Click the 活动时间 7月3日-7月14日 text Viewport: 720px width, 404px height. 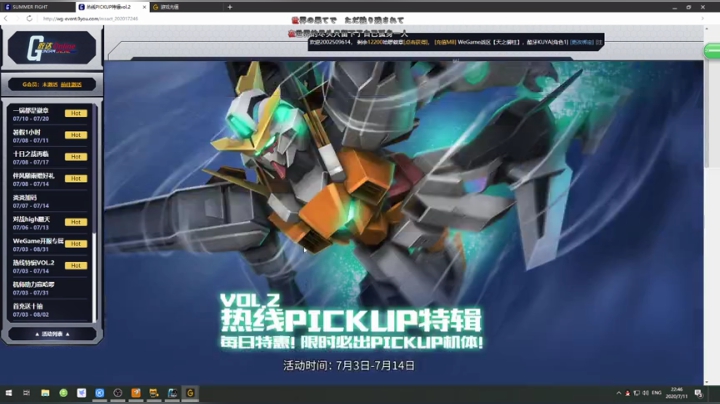tap(349, 365)
